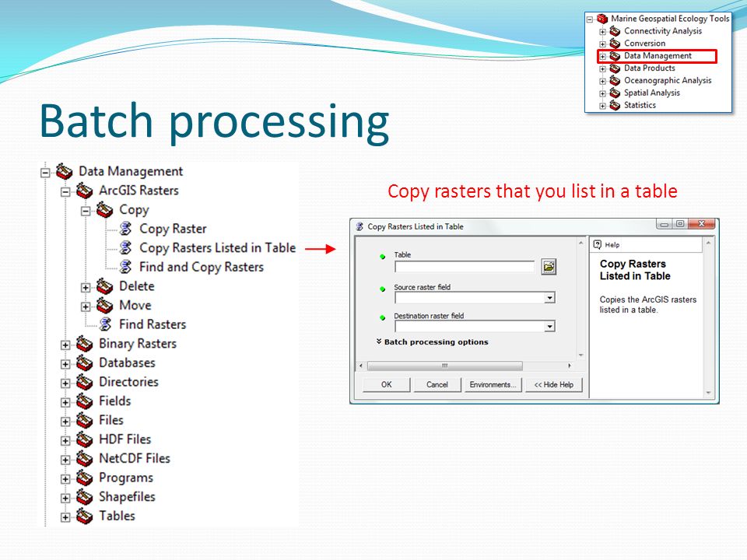
Task: Click the Move toolset icon
Action: (105, 305)
